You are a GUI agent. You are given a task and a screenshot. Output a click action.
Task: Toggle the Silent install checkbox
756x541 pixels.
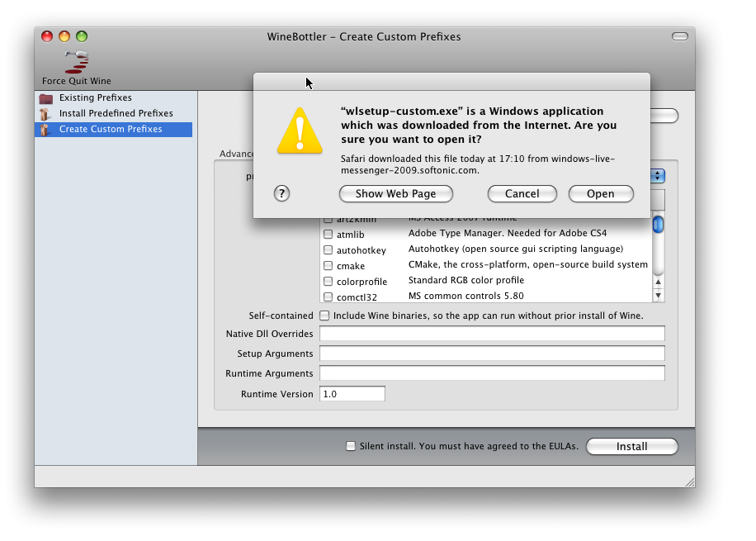pyautogui.click(x=351, y=446)
